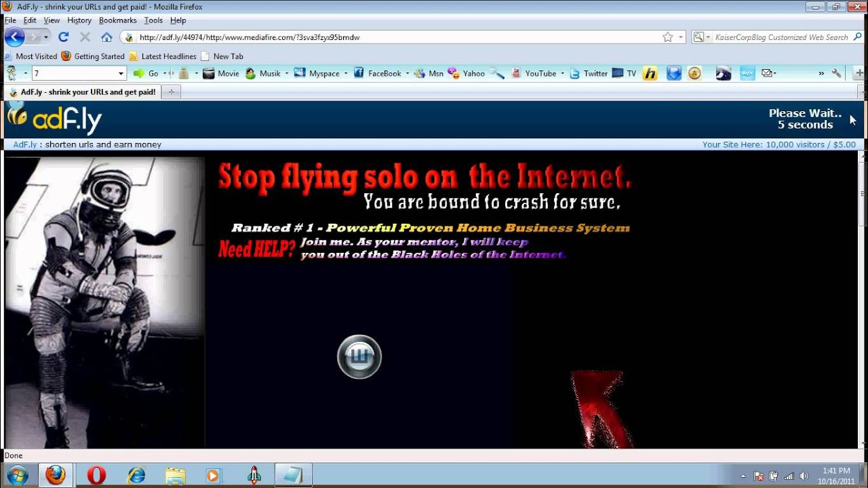
Task: Open the Twitter toolbar shortcut
Action: (588, 73)
